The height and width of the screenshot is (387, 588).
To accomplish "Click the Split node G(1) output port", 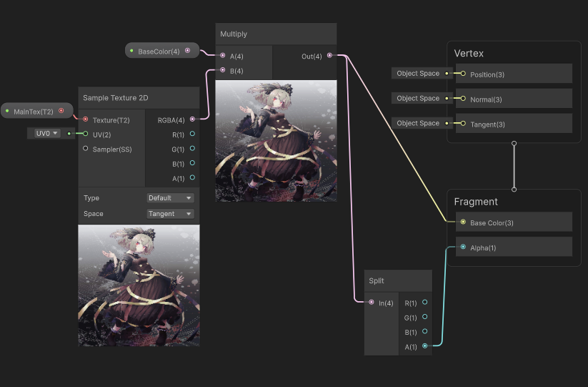I will tap(425, 317).
